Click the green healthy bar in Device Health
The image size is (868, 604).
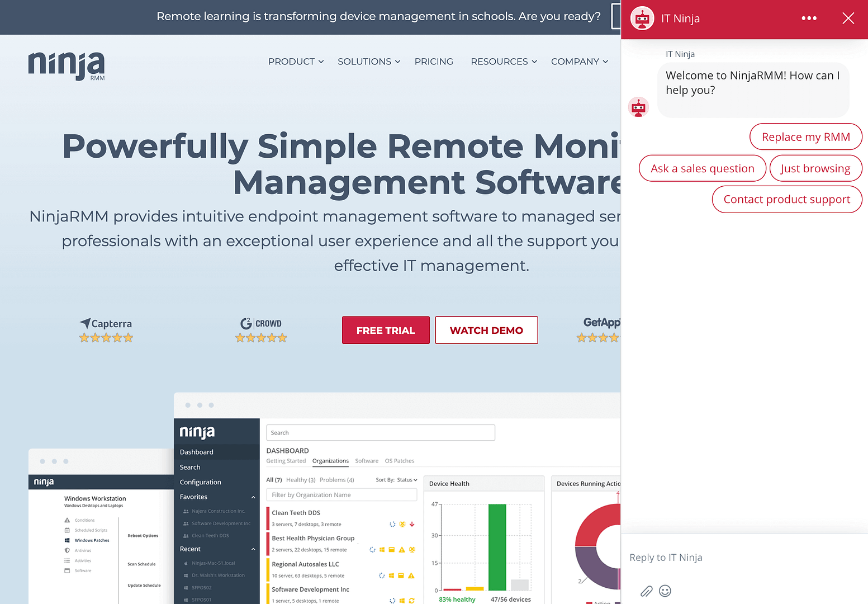point(497,547)
